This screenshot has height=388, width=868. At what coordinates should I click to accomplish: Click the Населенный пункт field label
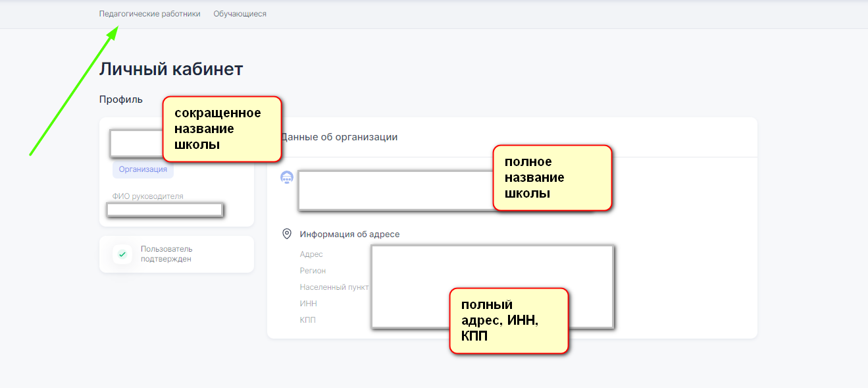[334, 287]
